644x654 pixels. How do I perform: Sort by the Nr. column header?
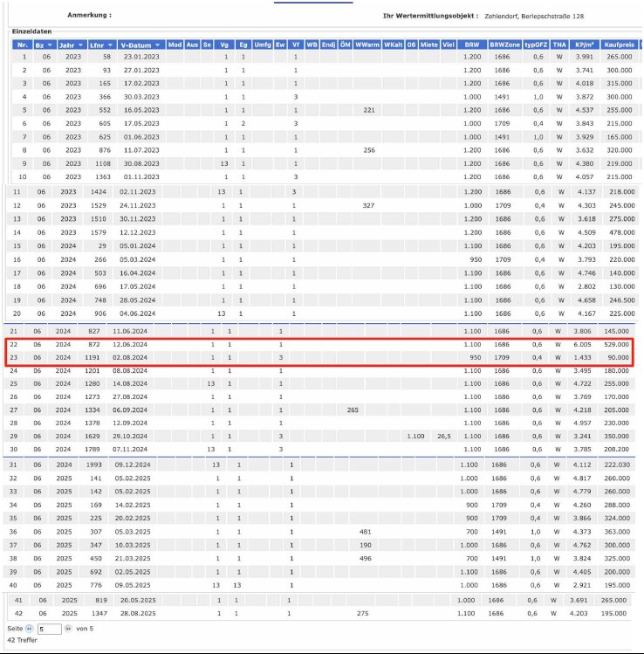(x=22, y=45)
